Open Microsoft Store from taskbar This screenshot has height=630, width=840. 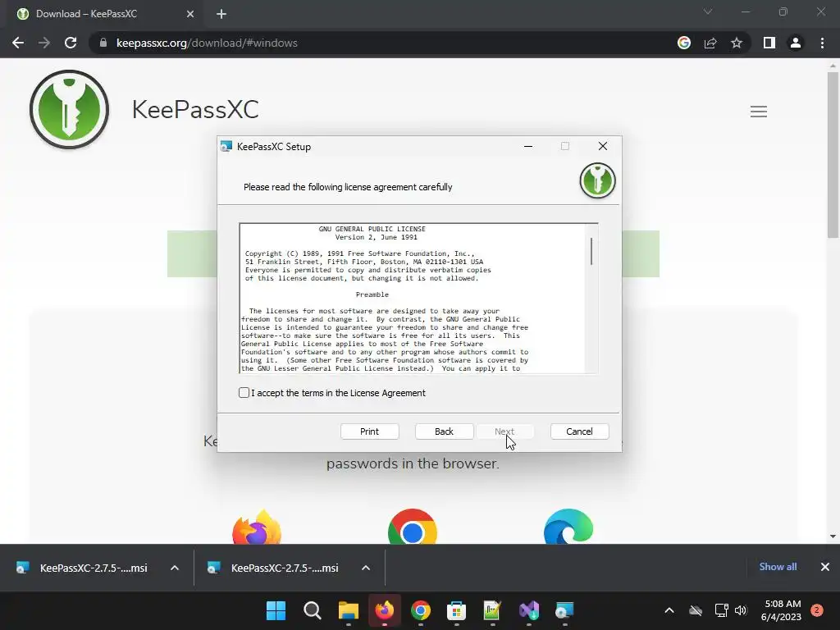tap(456, 610)
